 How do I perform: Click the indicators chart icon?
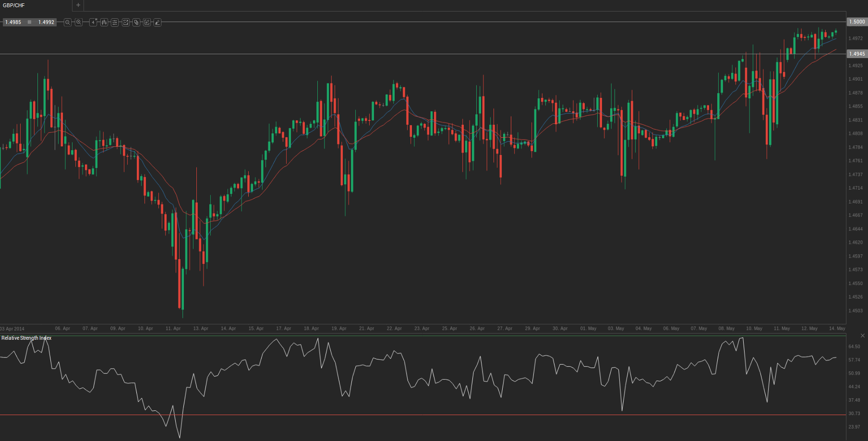[x=125, y=23]
